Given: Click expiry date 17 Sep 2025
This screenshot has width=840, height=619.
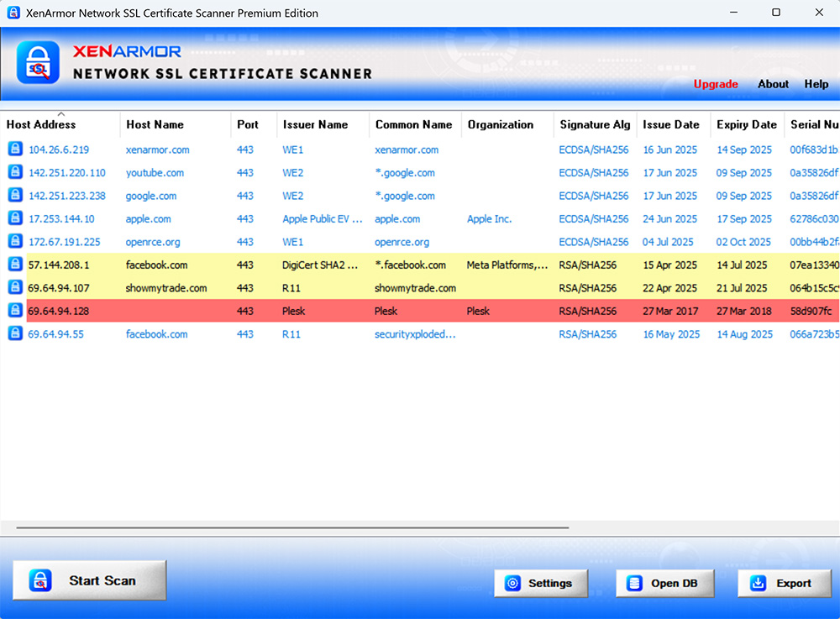Looking at the screenshot, I should click(x=744, y=219).
